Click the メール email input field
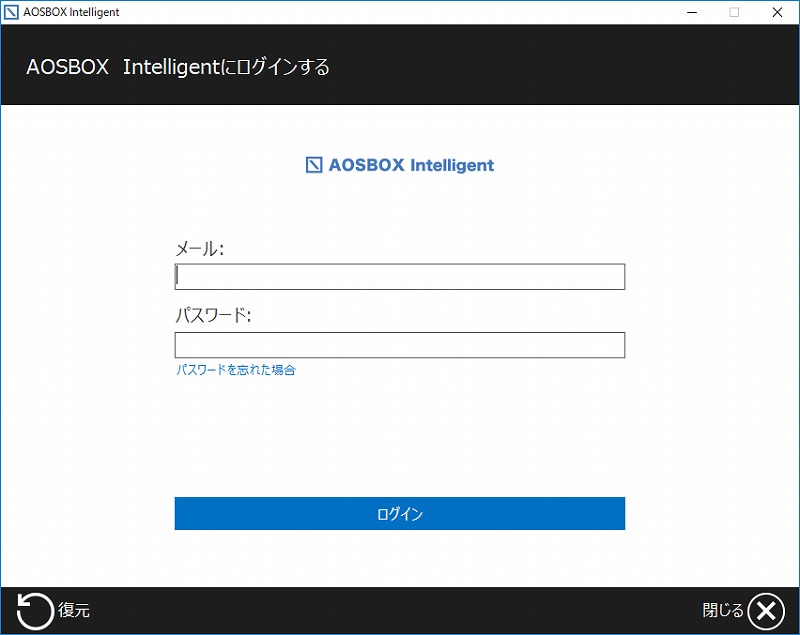Image resolution: width=800 pixels, height=635 pixels. [399, 276]
